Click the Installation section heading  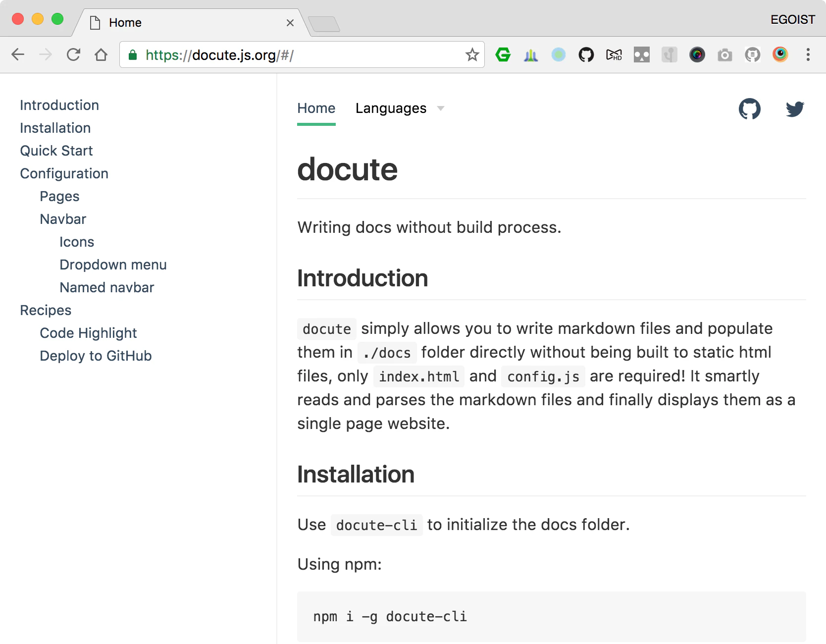coord(356,474)
